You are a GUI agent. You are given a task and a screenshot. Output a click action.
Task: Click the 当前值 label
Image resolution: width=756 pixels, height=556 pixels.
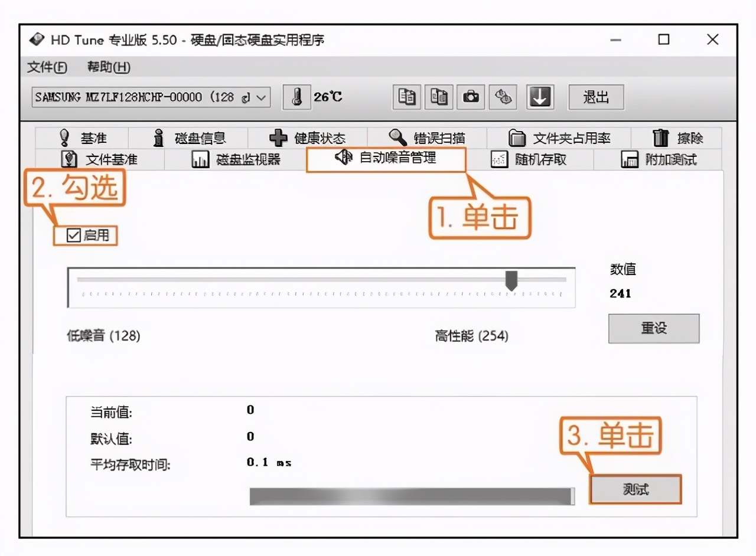pyautogui.click(x=111, y=413)
